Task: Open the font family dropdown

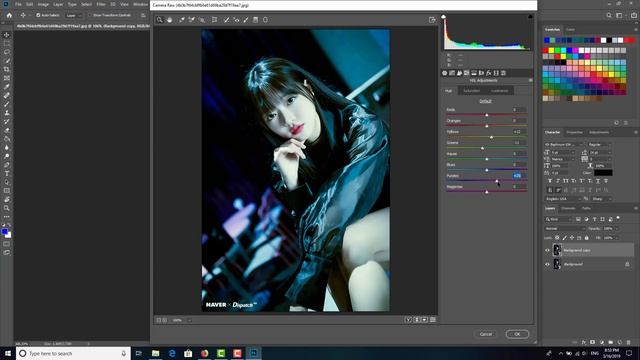Action: pos(564,144)
